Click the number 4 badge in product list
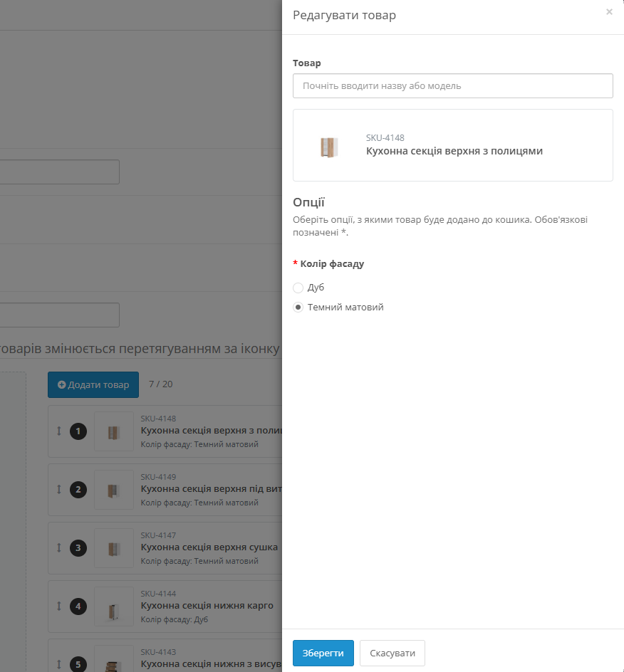The height and width of the screenshot is (672, 624). click(x=78, y=606)
